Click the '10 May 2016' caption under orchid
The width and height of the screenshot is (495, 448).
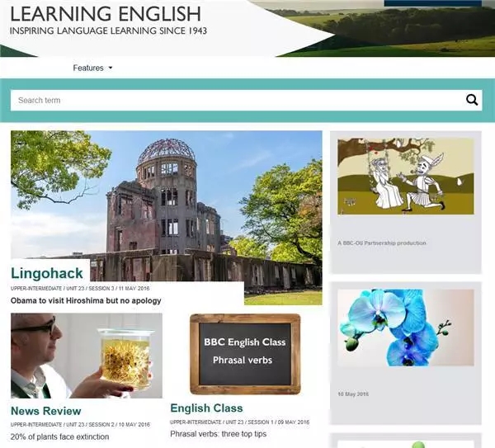point(355,394)
